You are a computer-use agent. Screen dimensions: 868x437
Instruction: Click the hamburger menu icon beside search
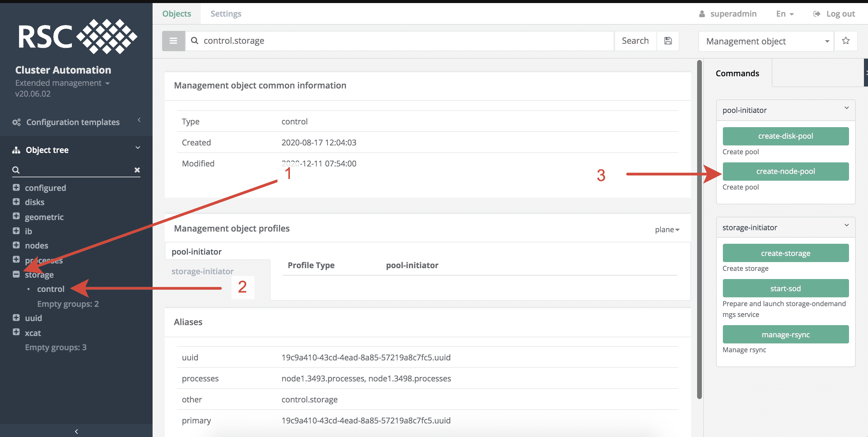pyautogui.click(x=173, y=41)
